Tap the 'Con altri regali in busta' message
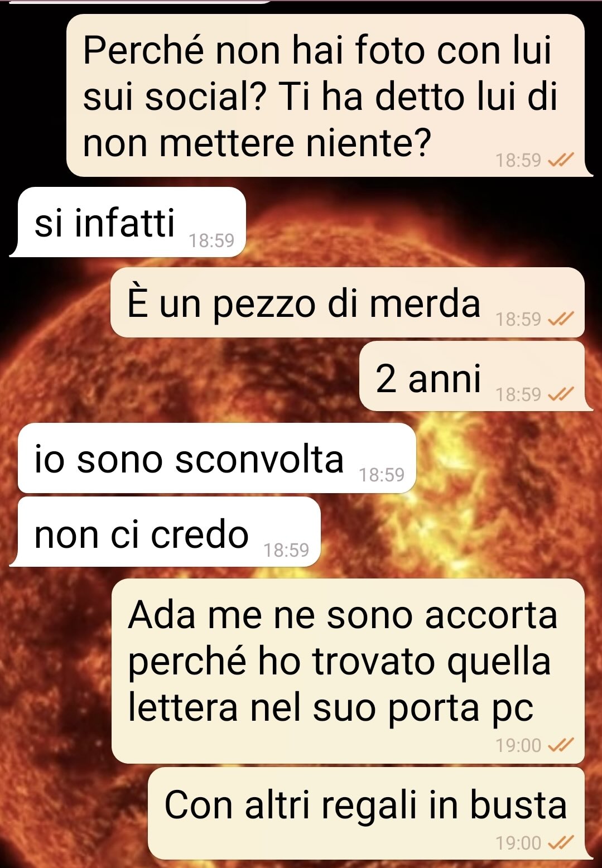Viewport: 602px width, 868px height. point(366,805)
